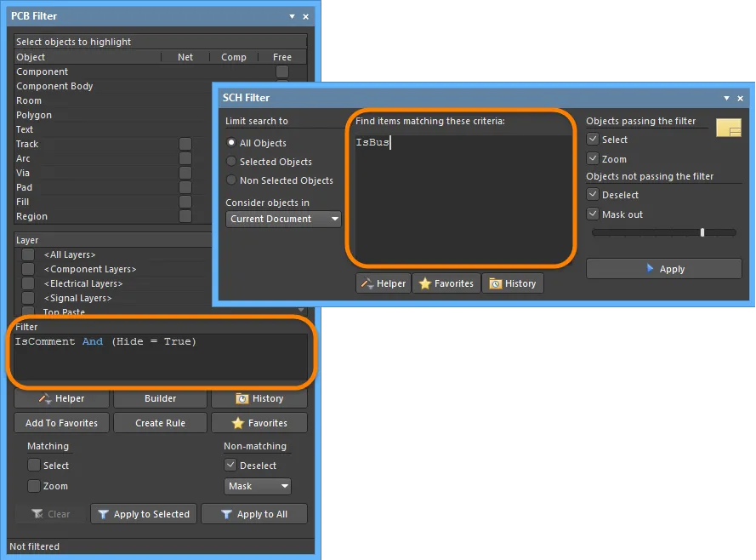Screen dimensions: 756x560
Task: Open Favorites in the PCB Filter panel
Action: [259, 423]
